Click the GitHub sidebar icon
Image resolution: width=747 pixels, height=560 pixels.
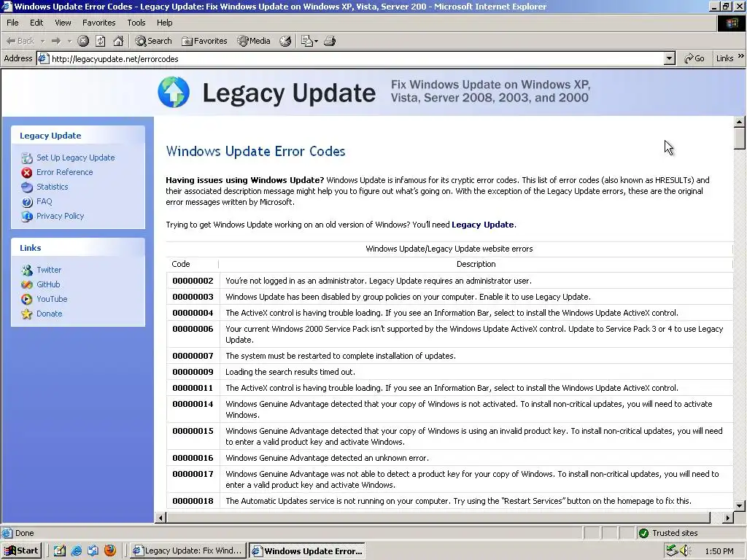click(x=27, y=285)
